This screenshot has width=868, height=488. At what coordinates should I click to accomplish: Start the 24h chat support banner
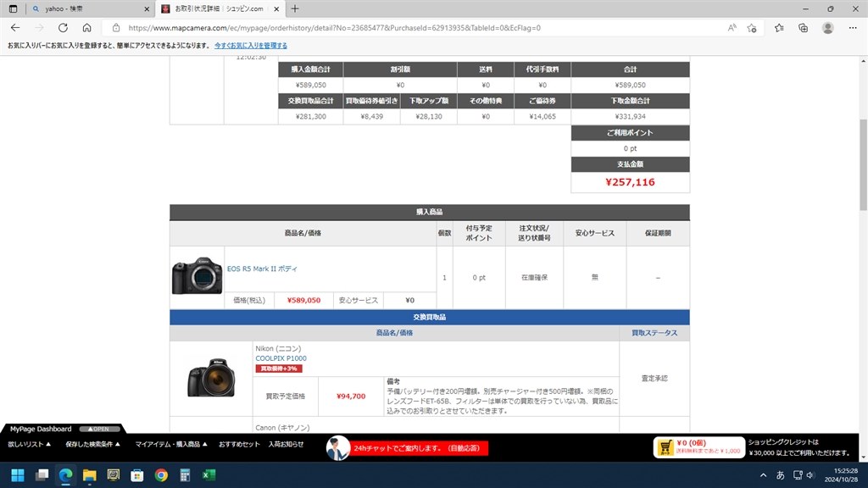point(407,448)
